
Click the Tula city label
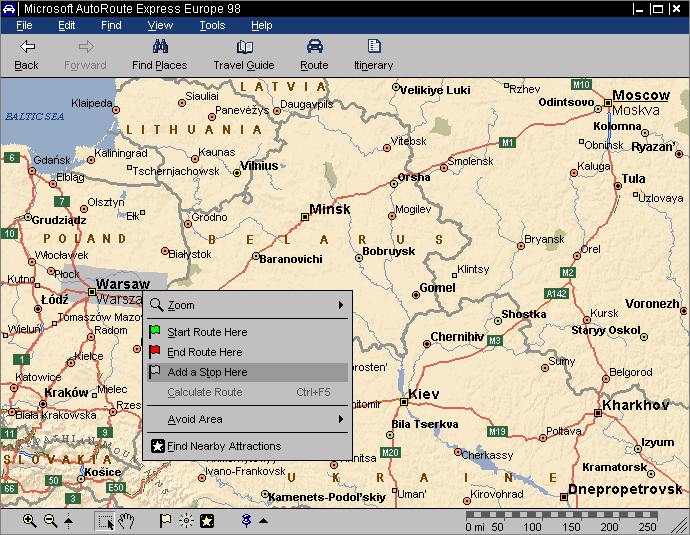[633, 179]
